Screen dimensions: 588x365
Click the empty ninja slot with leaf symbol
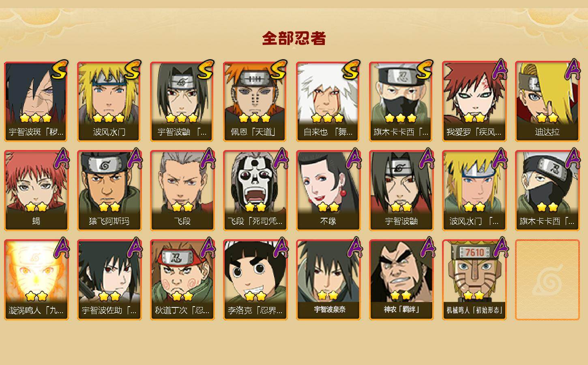(x=547, y=280)
